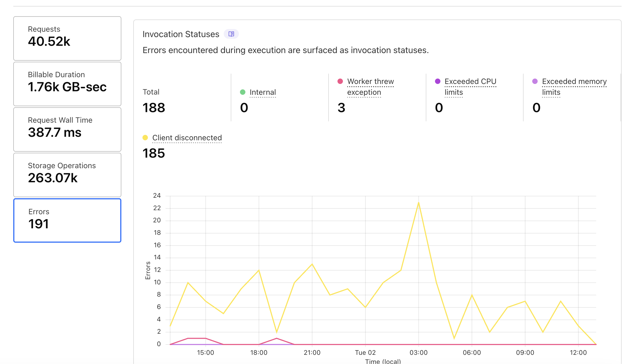
Task: Click the Internal status label
Action: pos(262,92)
